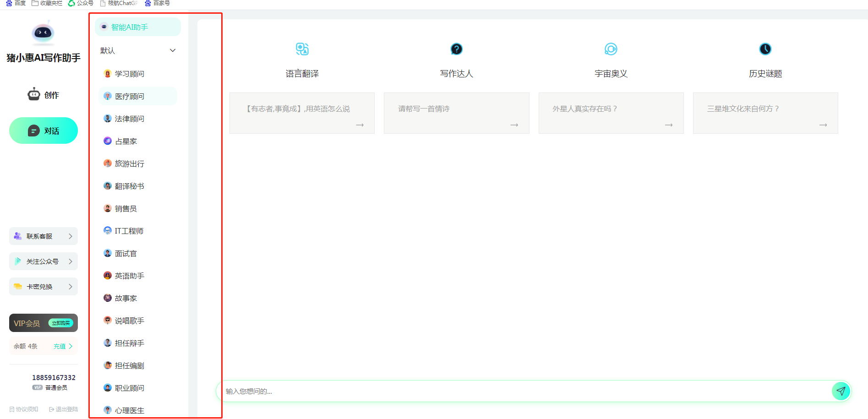Click the 退出登陆 logout link
868x419 pixels.
[64, 409]
